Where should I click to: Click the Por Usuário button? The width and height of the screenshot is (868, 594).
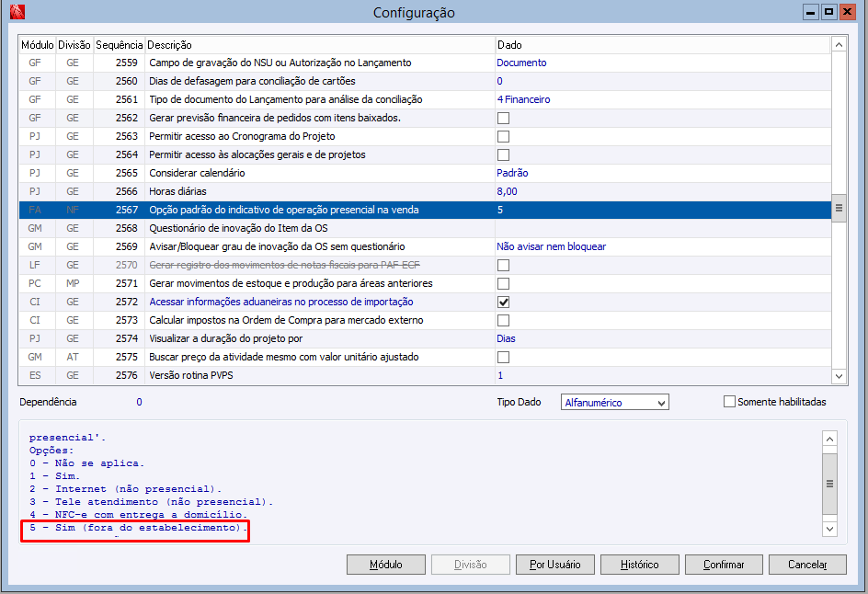554,565
